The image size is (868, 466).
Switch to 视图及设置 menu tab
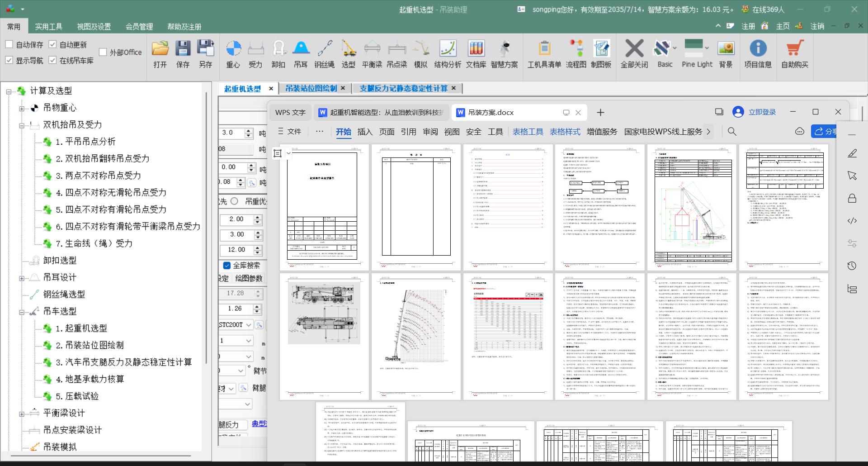coord(94,27)
